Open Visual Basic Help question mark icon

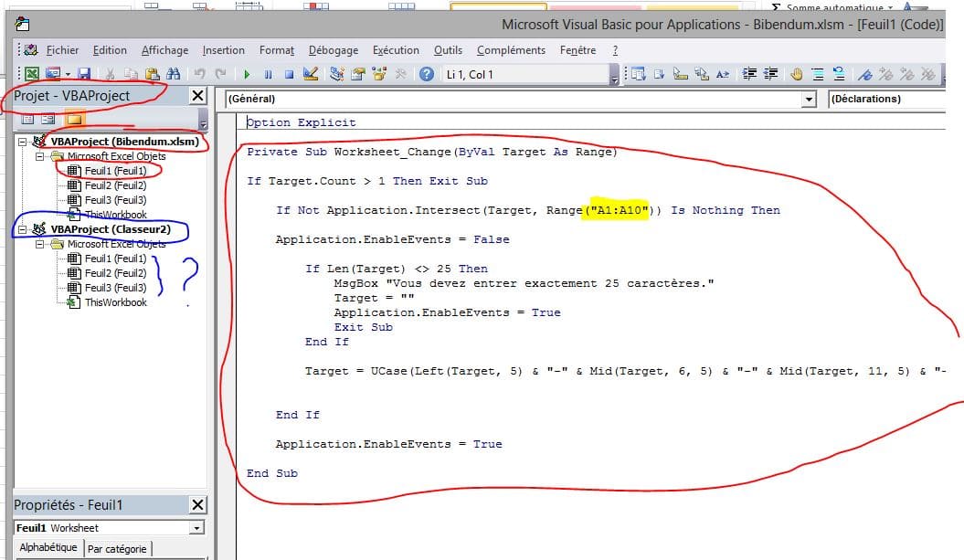pyautogui.click(x=427, y=74)
